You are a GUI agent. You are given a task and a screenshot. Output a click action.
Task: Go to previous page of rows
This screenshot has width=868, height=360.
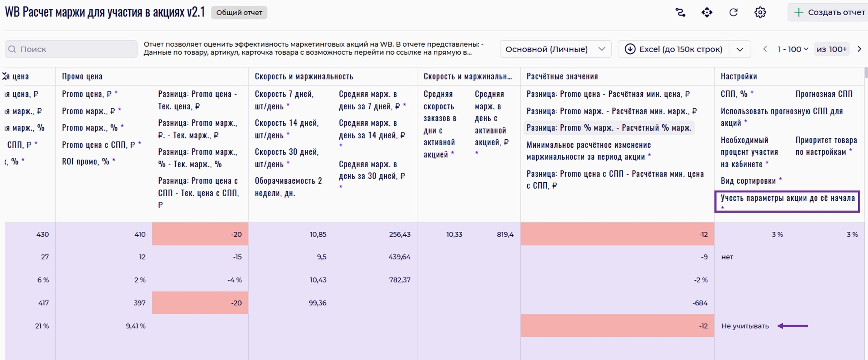(765, 49)
